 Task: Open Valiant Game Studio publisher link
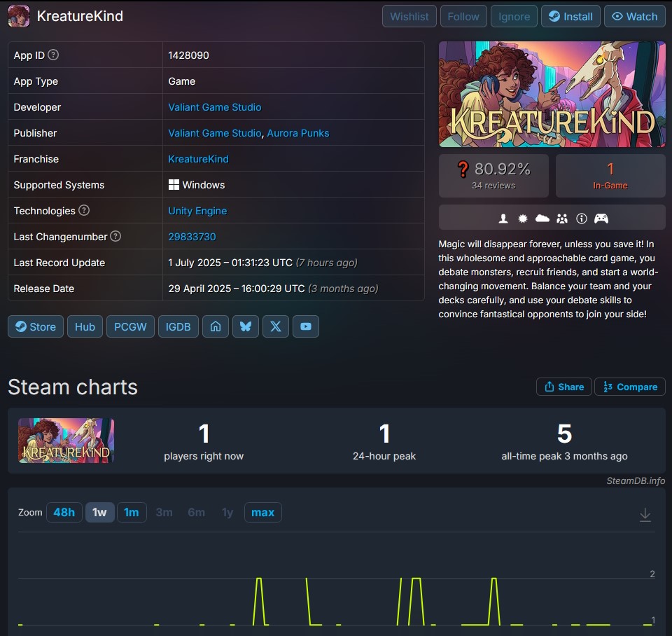click(215, 133)
